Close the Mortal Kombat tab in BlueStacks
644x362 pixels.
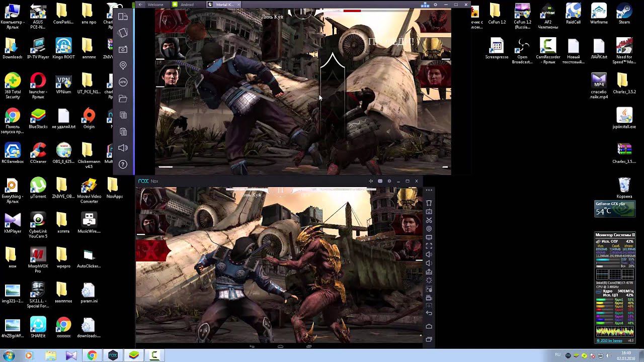pyautogui.click(x=238, y=5)
